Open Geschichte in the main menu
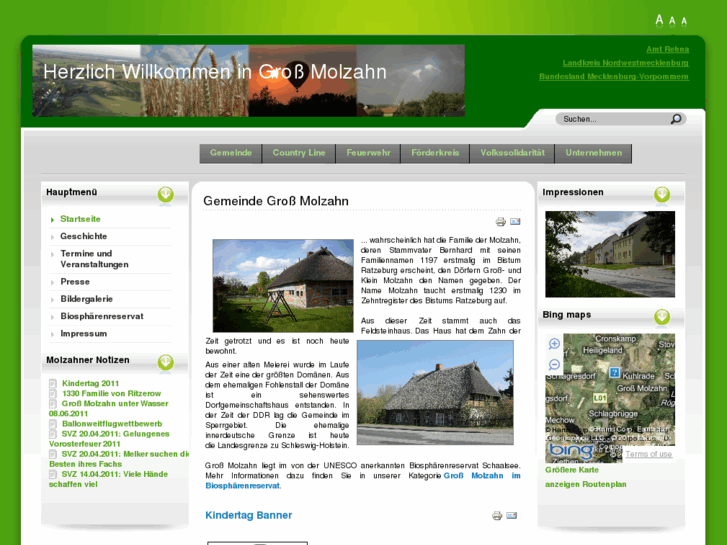The width and height of the screenshot is (727, 545). tap(83, 236)
